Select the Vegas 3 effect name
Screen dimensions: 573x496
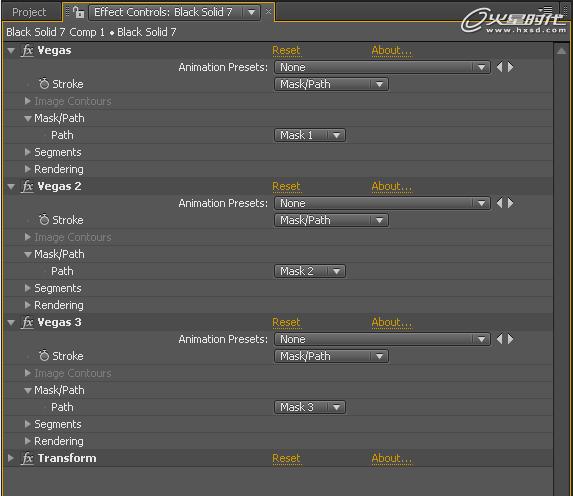59,322
